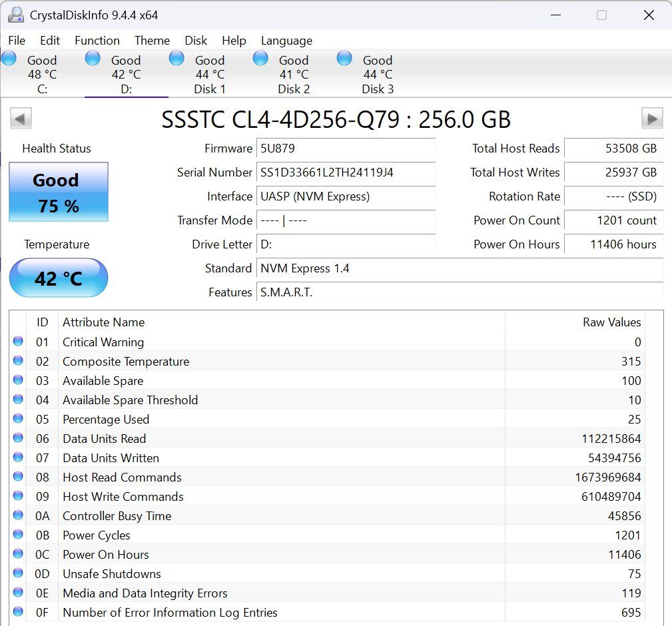
Task: Switch to the Disk 1 tab
Action: pos(210,74)
